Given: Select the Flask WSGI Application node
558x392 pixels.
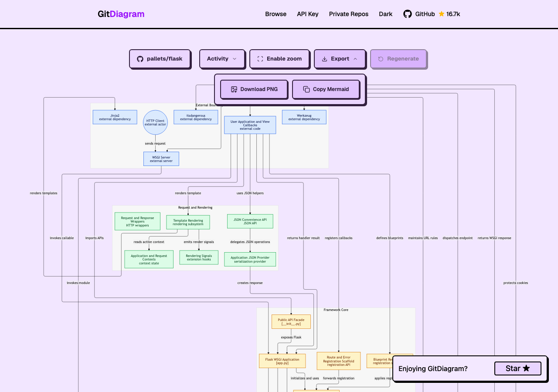Looking at the screenshot, I should tap(282, 361).
